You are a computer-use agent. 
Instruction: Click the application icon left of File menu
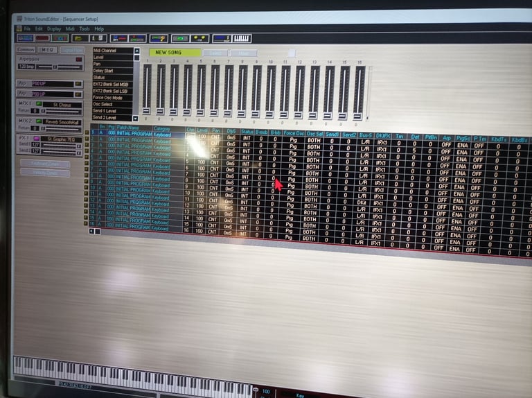click(19, 28)
